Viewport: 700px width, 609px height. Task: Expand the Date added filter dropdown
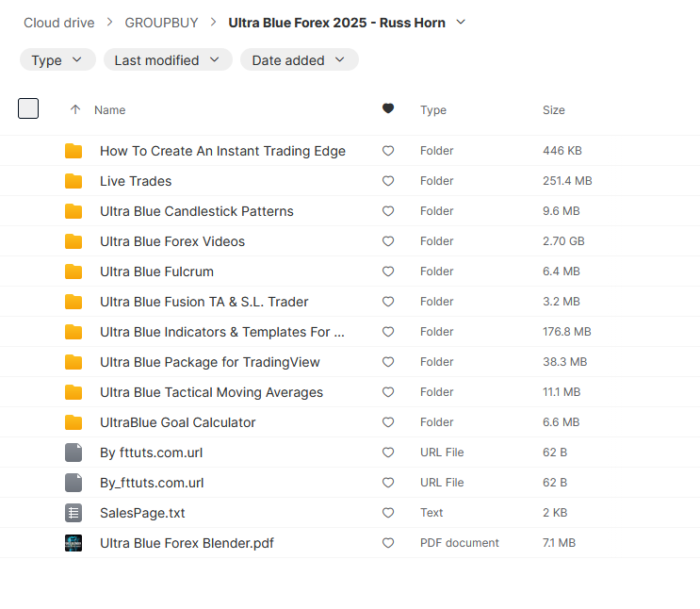click(299, 60)
